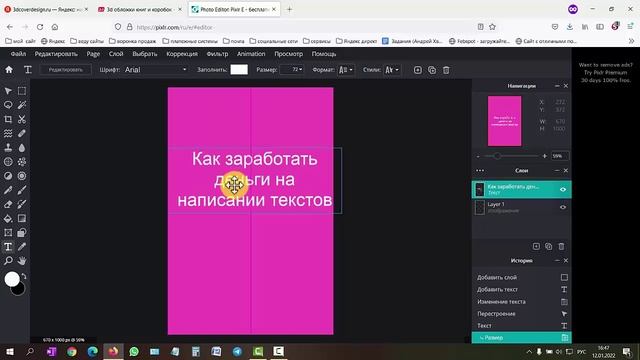Viewport: 640px width, 360px height.
Task: Select the Eraser tool
Action: pos(8,204)
